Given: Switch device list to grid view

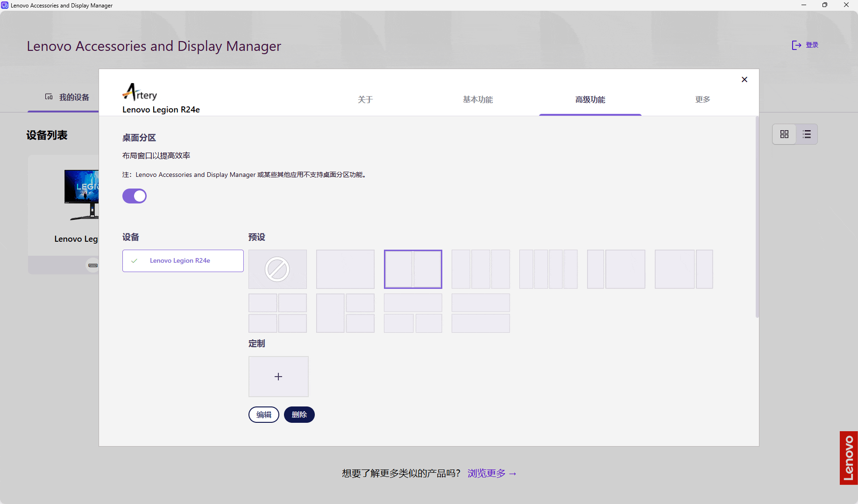Looking at the screenshot, I should tap(784, 134).
